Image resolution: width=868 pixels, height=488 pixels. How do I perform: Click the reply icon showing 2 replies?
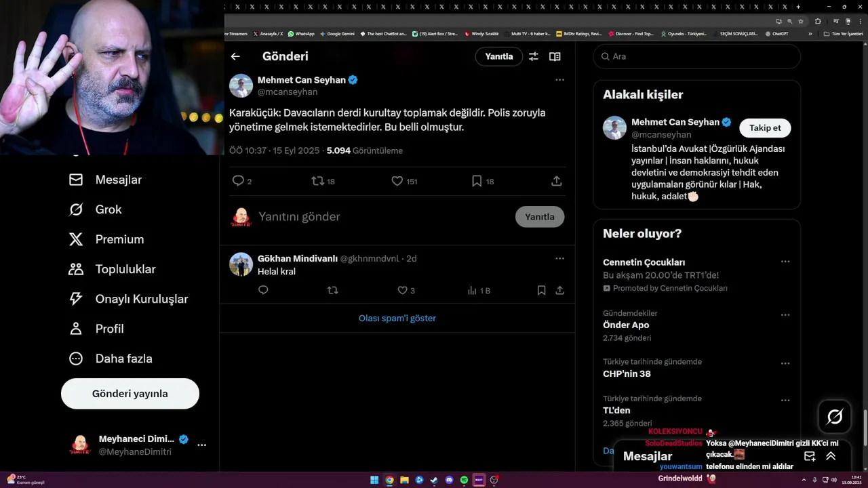(238, 181)
